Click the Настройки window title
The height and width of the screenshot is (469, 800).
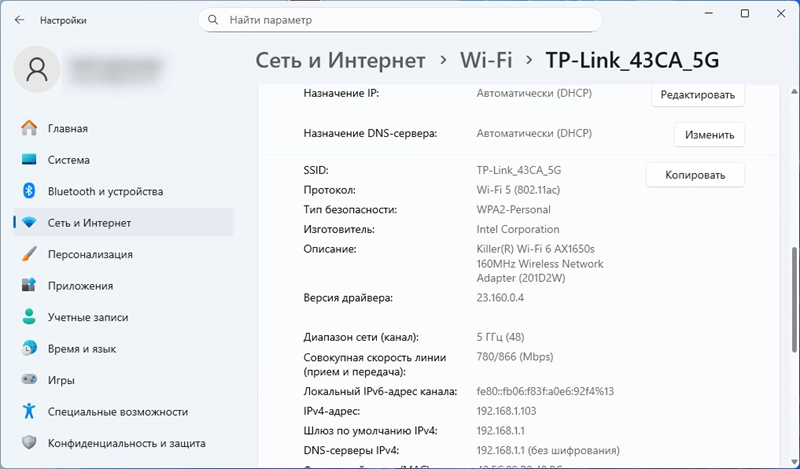click(x=63, y=20)
